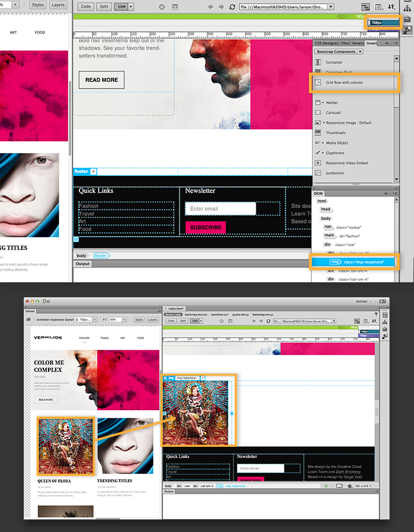This screenshot has height=532, width=414.
Task: Switch to Assets tab in upper panel
Action: pyautogui.click(x=357, y=43)
